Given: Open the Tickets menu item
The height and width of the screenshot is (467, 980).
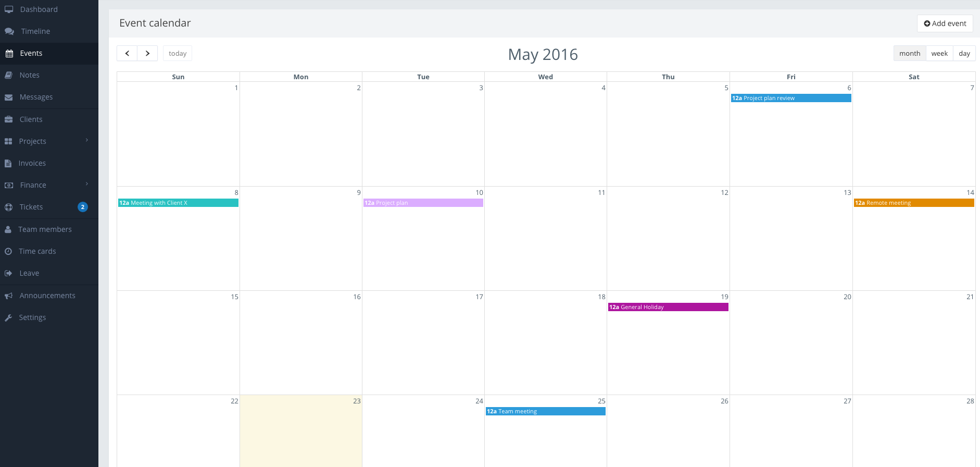Looking at the screenshot, I should (x=49, y=207).
